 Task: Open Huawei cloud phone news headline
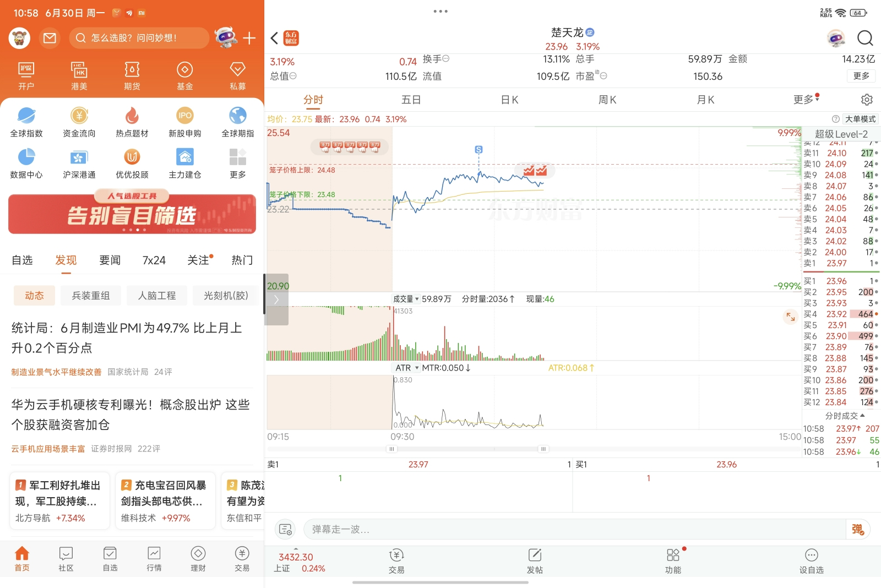pyautogui.click(x=130, y=415)
